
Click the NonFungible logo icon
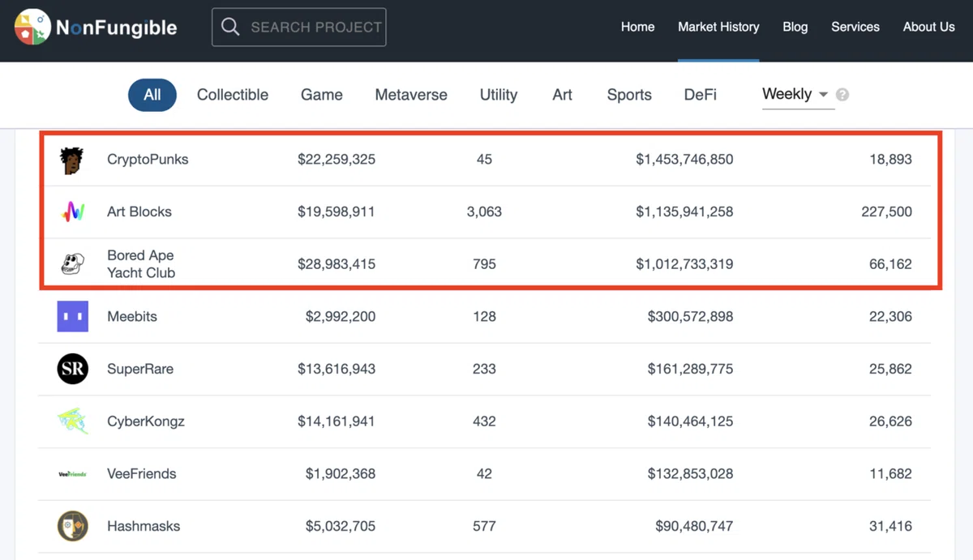point(32,28)
